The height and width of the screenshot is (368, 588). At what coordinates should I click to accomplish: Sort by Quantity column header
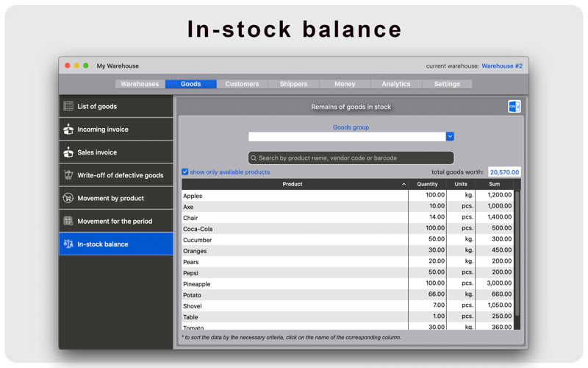tap(428, 184)
